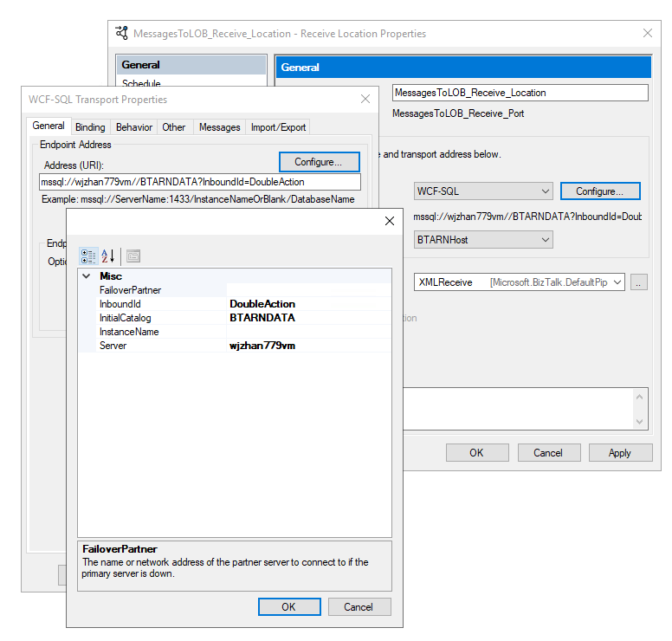Open the BTARNHost receive handler dropdown

click(483, 240)
